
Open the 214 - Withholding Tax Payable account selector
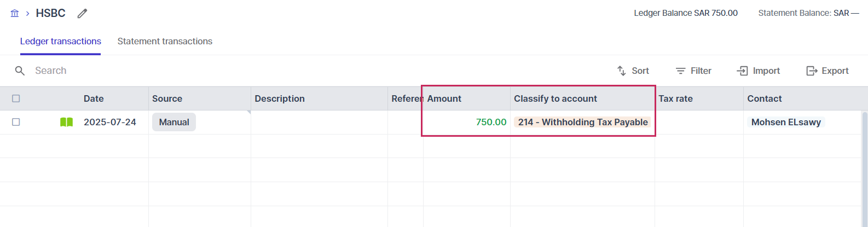click(x=583, y=122)
